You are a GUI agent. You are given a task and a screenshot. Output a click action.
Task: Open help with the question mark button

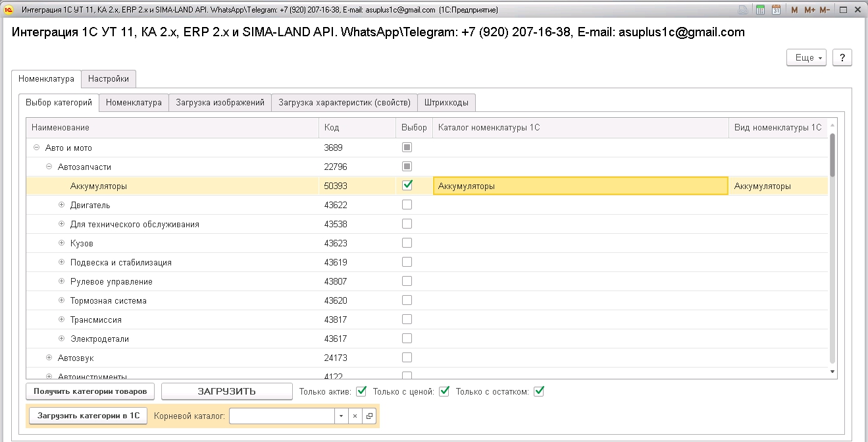tap(842, 58)
